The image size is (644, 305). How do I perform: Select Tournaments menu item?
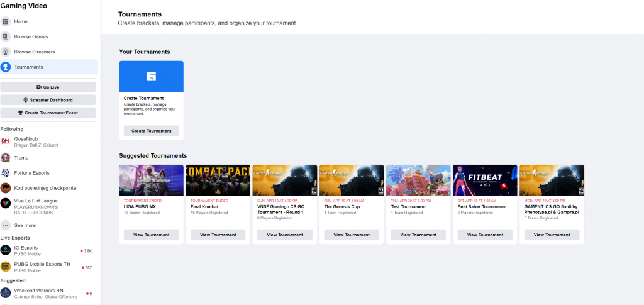[49, 67]
